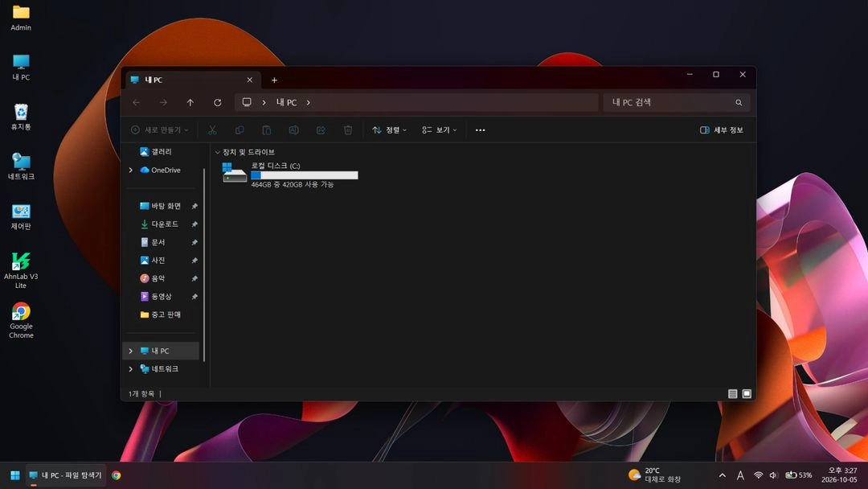Expand OneDrive in navigation pane
Screen dimensions: 868x489
(x=131, y=170)
